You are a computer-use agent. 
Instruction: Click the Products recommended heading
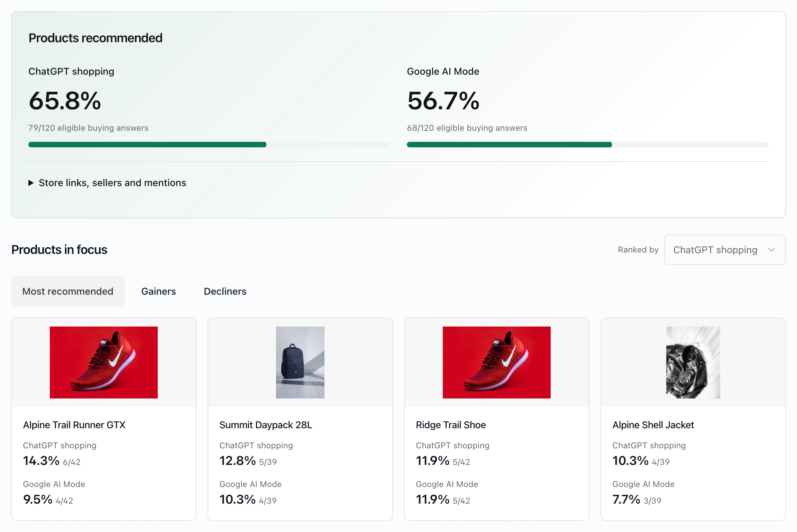(x=95, y=38)
